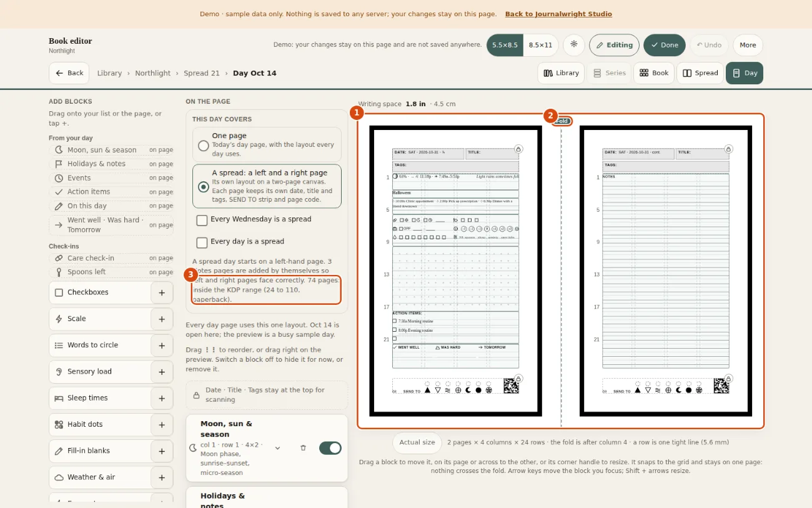The image size is (812, 508).
Task: Select the One page radio option
Action: [267, 144]
